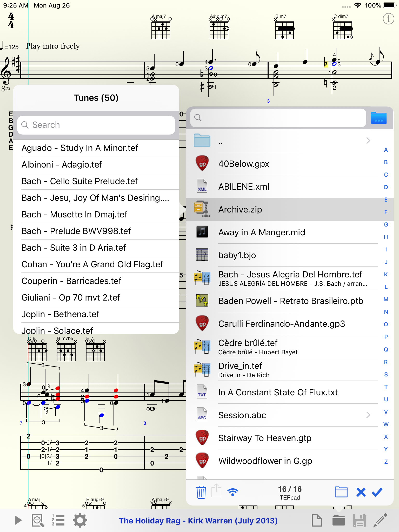Open the blue folder locations button
Image resolution: width=399 pixels, height=532 pixels.
pos(379,118)
